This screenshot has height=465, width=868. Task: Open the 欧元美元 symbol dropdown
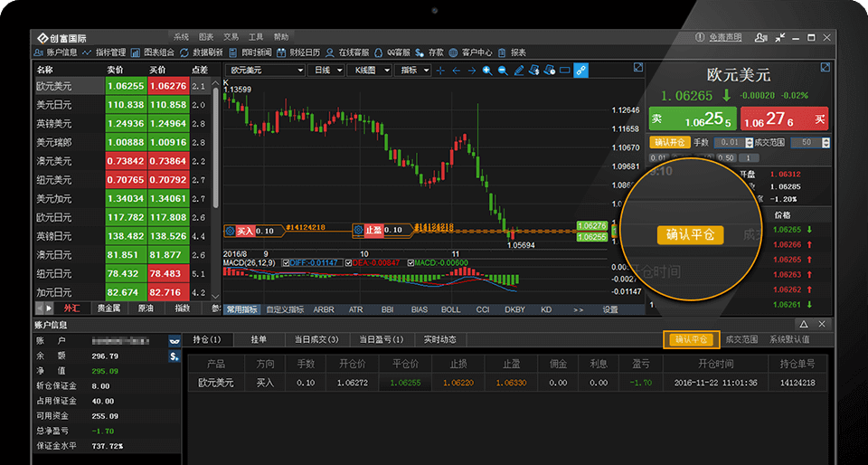[265, 71]
